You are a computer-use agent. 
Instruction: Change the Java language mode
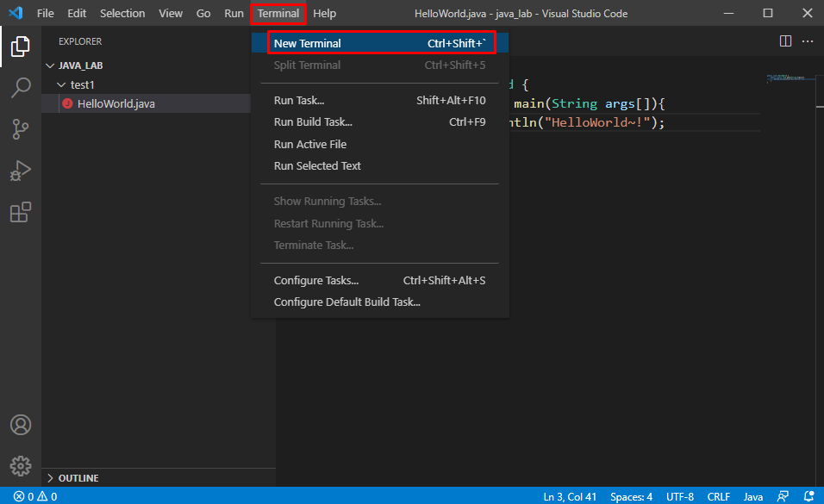[753, 496]
